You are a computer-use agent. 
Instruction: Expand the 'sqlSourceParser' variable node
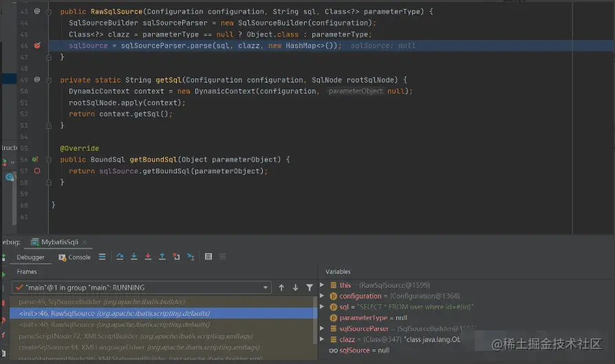(322, 328)
